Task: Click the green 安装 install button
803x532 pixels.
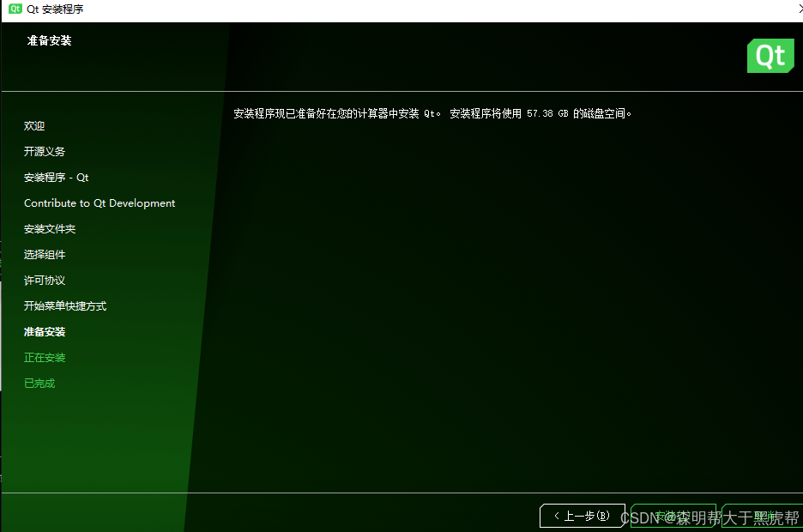Action: [673, 516]
